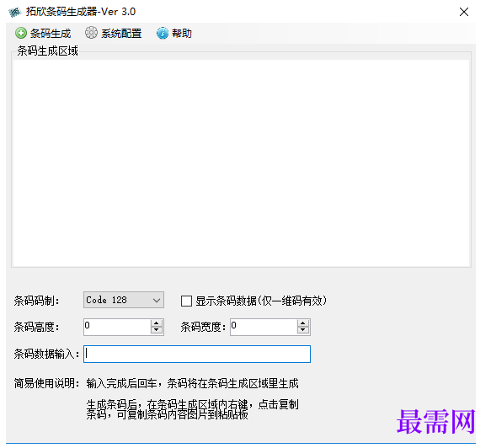
Task: Click into the 条码宽度 value field
Action: 264,327
